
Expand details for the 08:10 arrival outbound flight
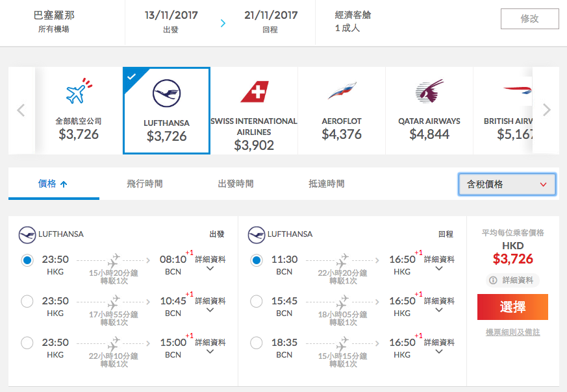[210, 263]
